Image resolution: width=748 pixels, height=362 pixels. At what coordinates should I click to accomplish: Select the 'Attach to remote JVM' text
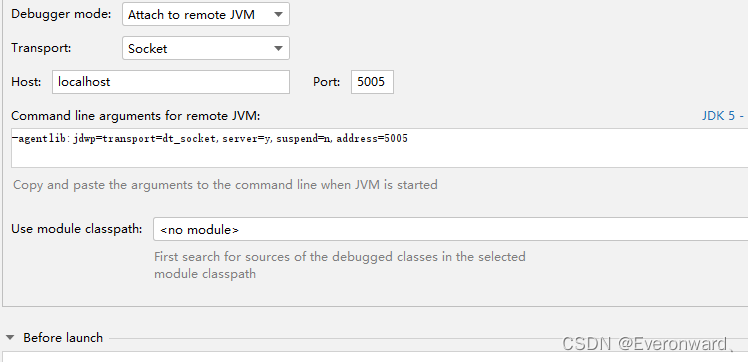click(x=191, y=15)
